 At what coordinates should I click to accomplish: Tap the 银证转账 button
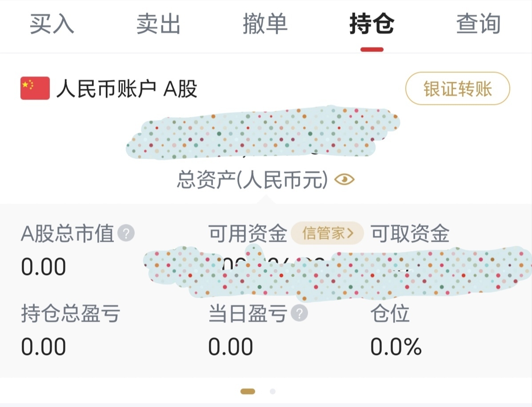(458, 88)
